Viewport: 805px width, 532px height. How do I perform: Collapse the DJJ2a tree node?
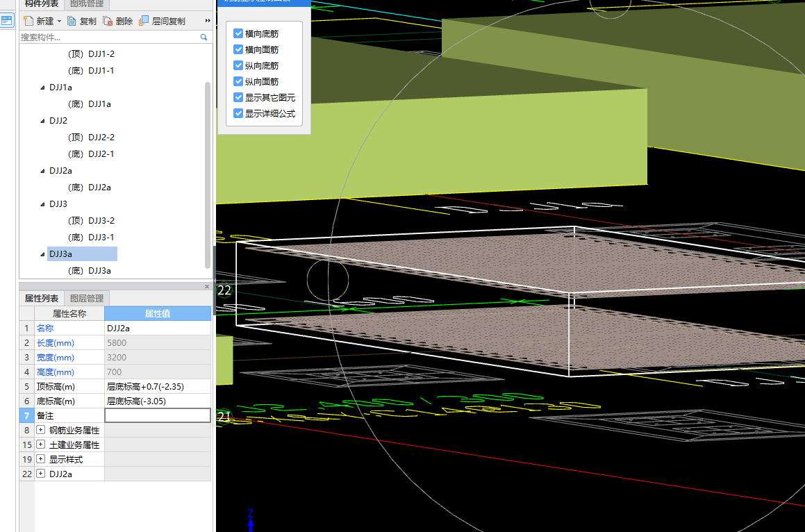coord(42,170)
